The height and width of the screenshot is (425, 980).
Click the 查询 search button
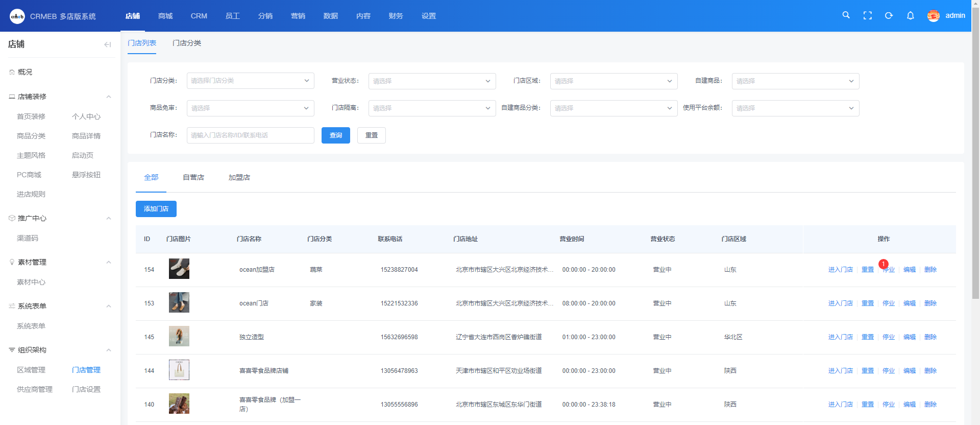(336, 135)
